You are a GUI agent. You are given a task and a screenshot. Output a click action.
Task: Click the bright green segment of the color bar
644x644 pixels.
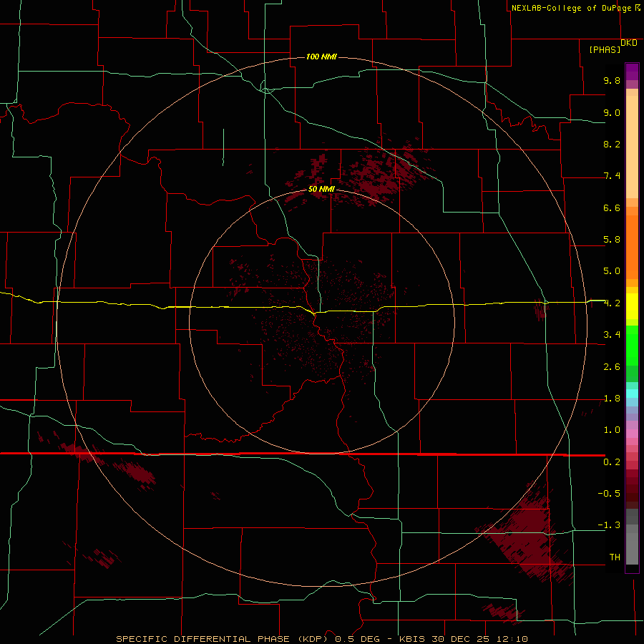(632, 346)
